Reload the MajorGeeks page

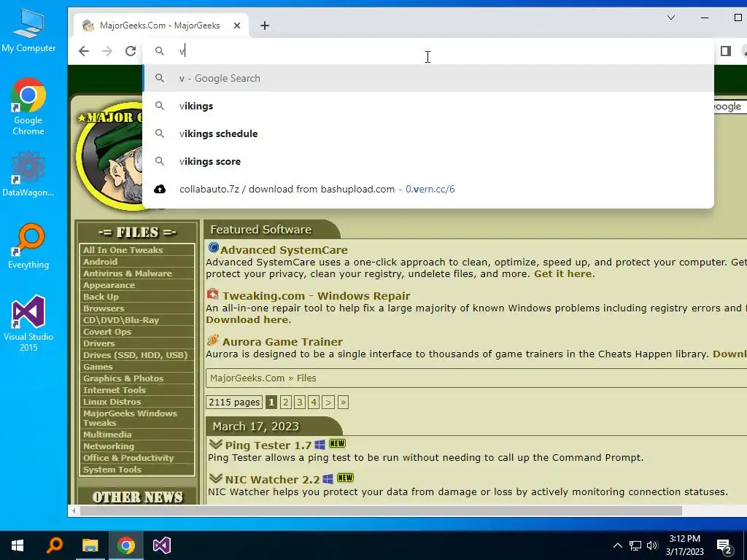131,51
